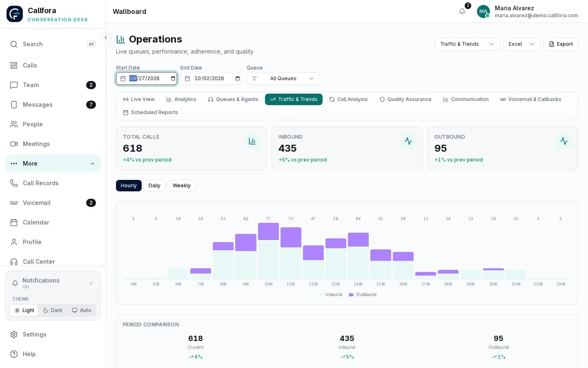This screenshot has width=588, height=368.
Task: Open Voicemail in the sidebar
Action: pos(53,203)
